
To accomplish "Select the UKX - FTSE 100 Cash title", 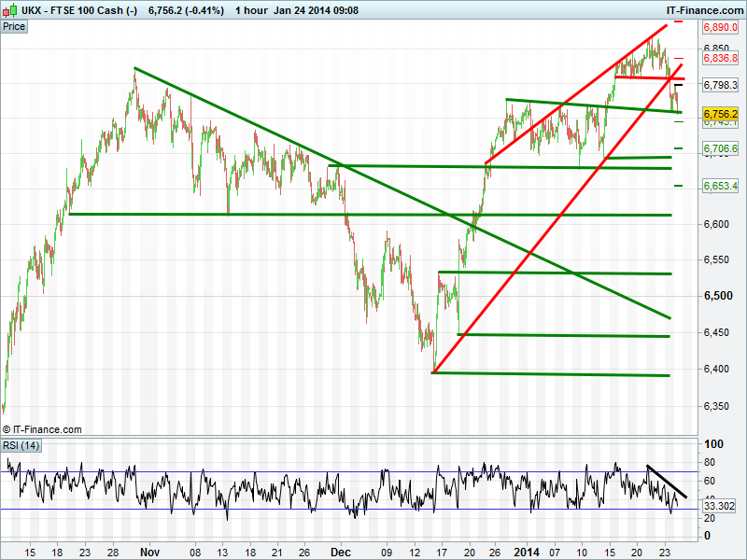I will click(79, 10).
